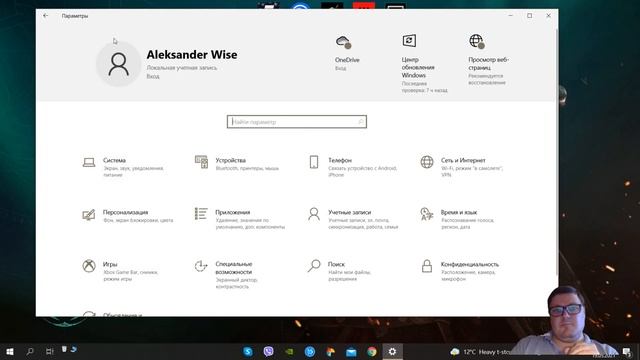640x360 pixels.
Task: Click the user avatar picture
Action: coord(119,64)
